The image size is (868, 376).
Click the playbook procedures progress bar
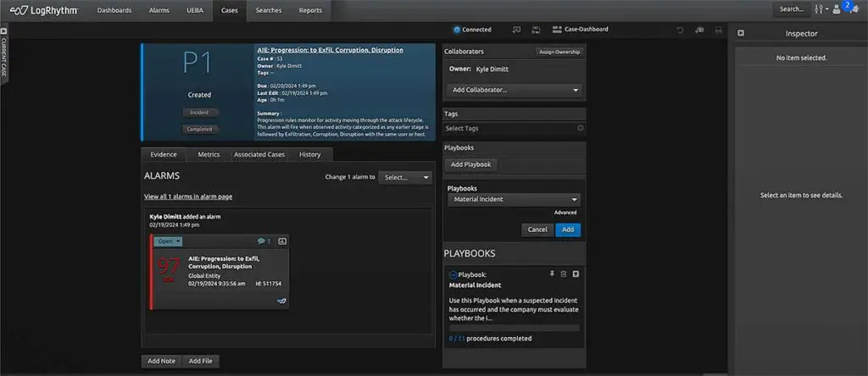point(515,328)
